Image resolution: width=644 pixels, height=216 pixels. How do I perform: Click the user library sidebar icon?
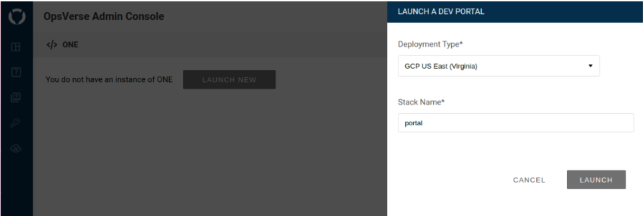pos(16,98)
